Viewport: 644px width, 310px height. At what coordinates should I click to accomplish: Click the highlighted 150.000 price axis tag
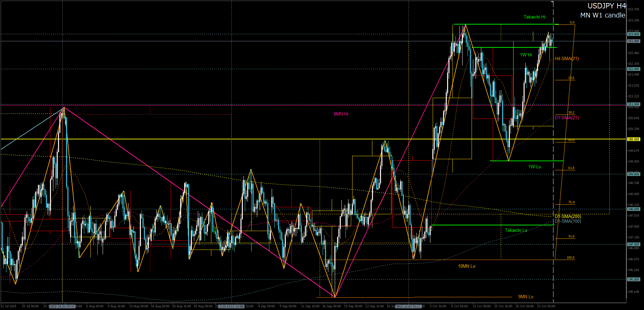pyautogui.click(x=634, y=139)
